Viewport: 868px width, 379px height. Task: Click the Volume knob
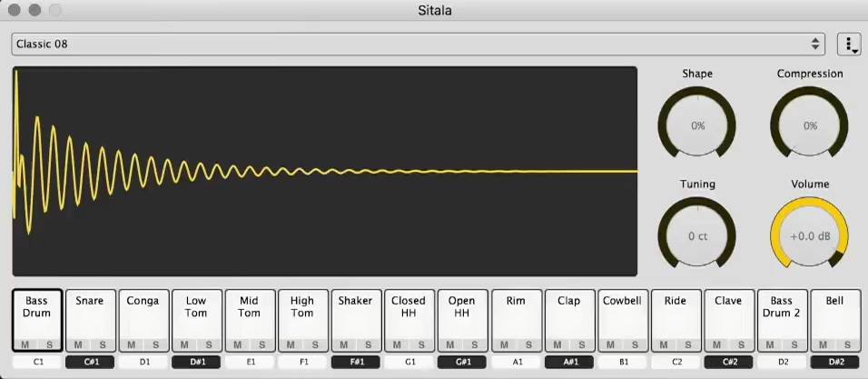pyautogui.click(x=809, y=235)
